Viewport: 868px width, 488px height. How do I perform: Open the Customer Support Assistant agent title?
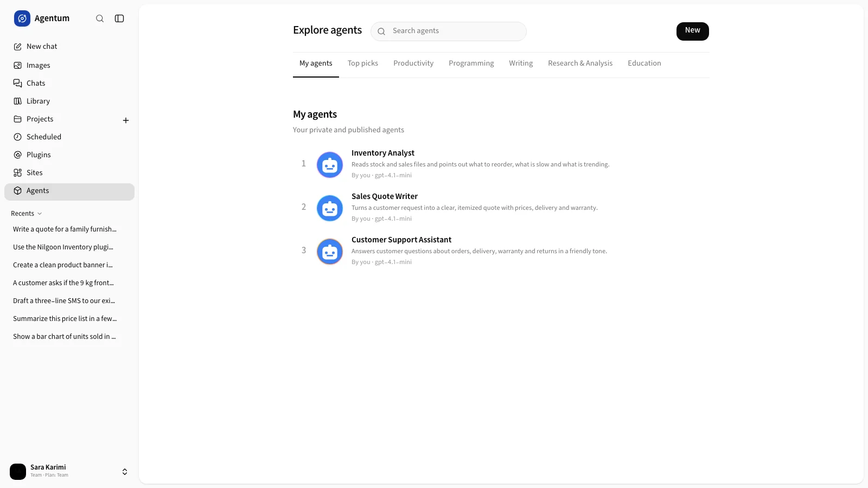401,240
